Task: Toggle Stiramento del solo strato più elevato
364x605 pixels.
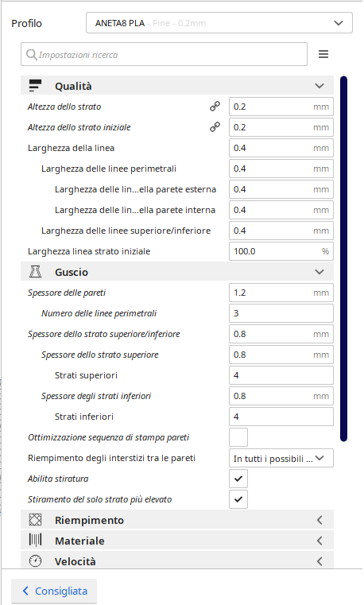Action: (x=238, y=499)
